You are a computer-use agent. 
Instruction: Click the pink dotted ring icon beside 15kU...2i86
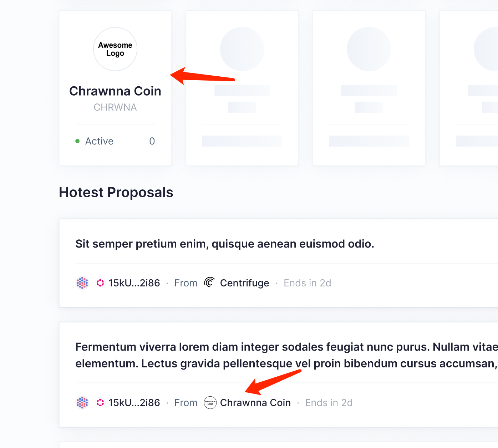100,282
